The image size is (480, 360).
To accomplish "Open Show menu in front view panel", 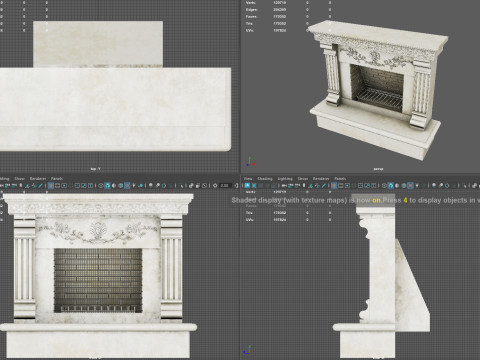I will (x=20, y=179).
